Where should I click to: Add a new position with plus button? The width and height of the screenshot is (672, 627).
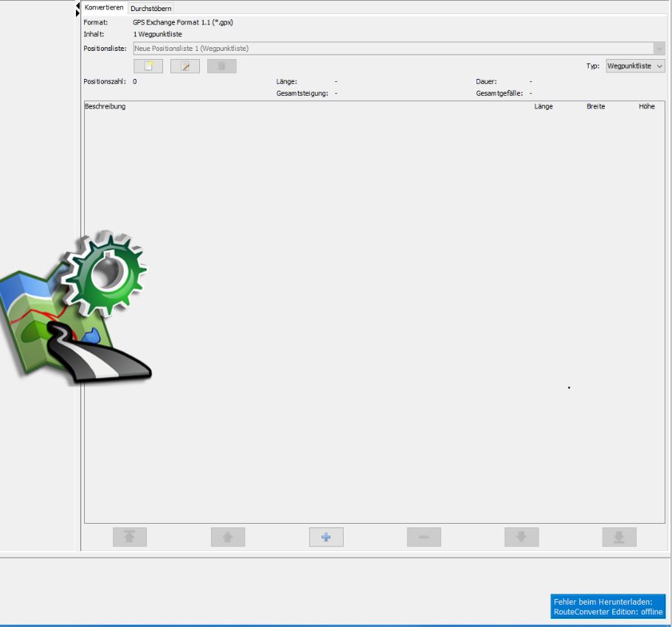326,538
